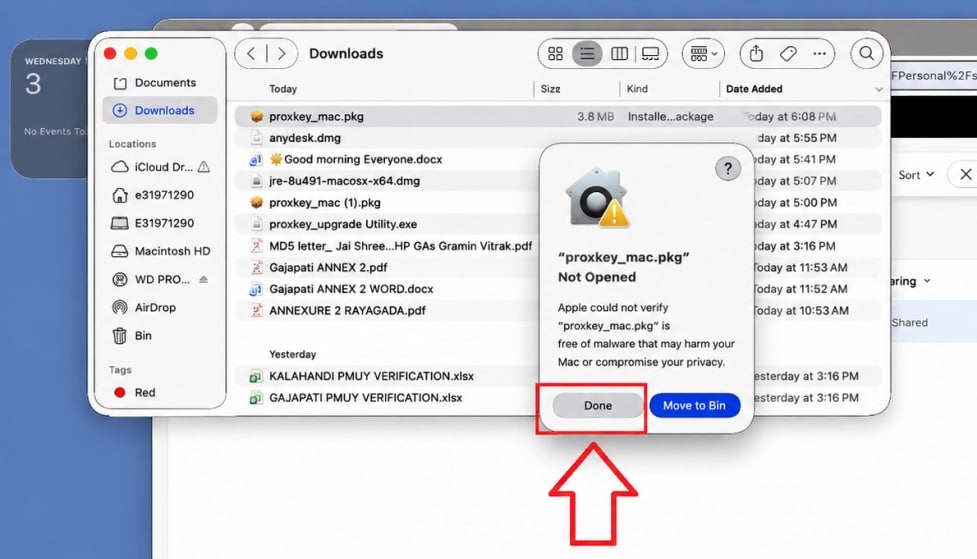Select proxkey_upgrade Utility.exe file
Viewport: 977px width, 559px height.
tap(343, 224)
